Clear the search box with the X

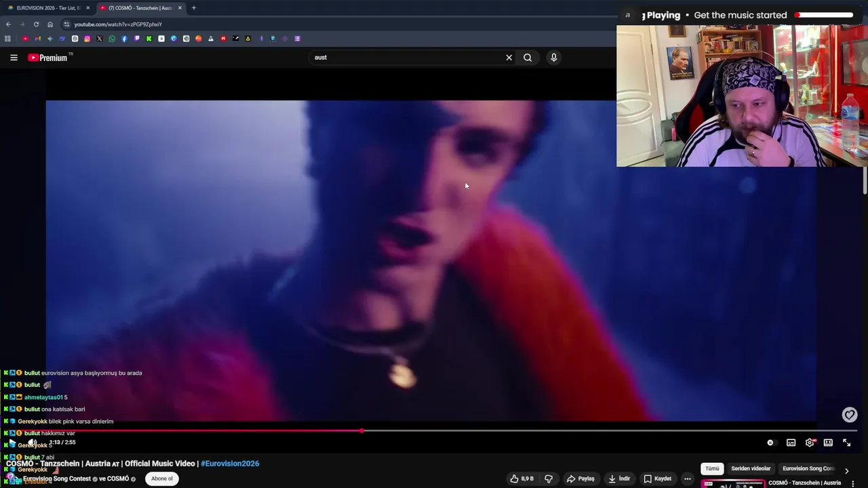509,58
